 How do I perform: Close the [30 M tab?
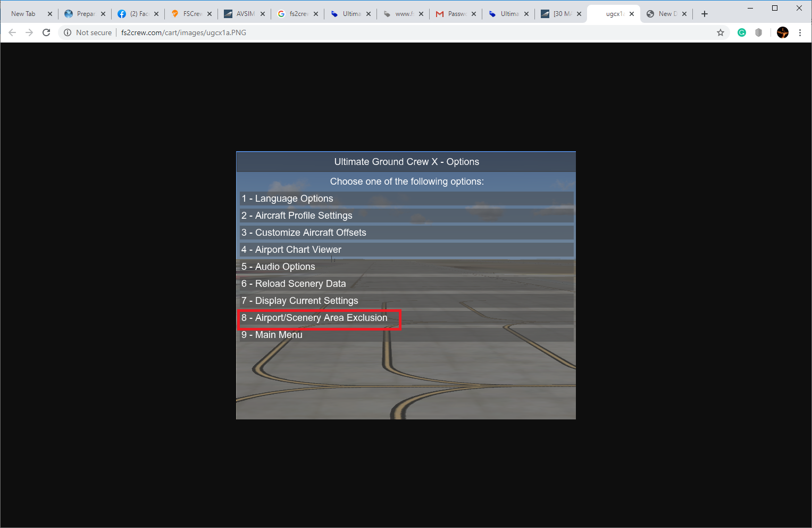(579, 14)
